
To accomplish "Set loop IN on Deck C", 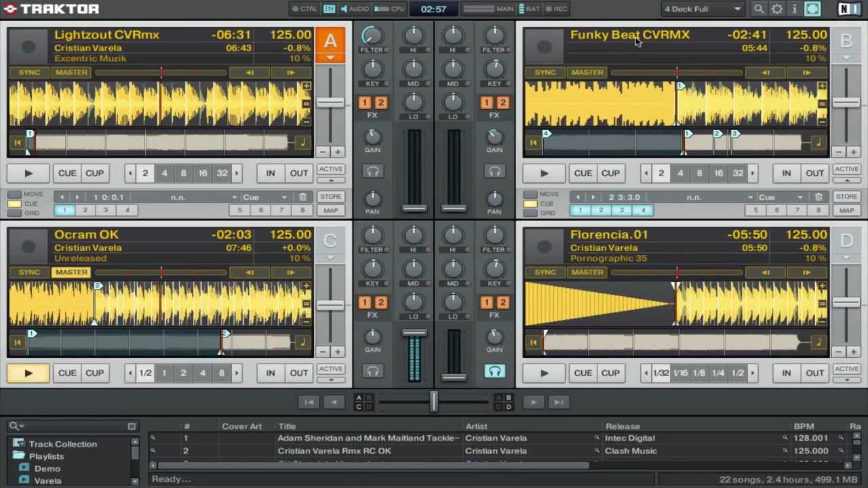I will point(270,373).
